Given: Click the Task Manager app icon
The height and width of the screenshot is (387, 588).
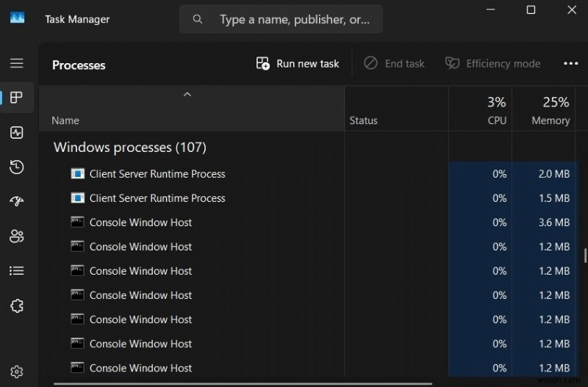Looking at the screenshot, I should [x=17, y=17].
